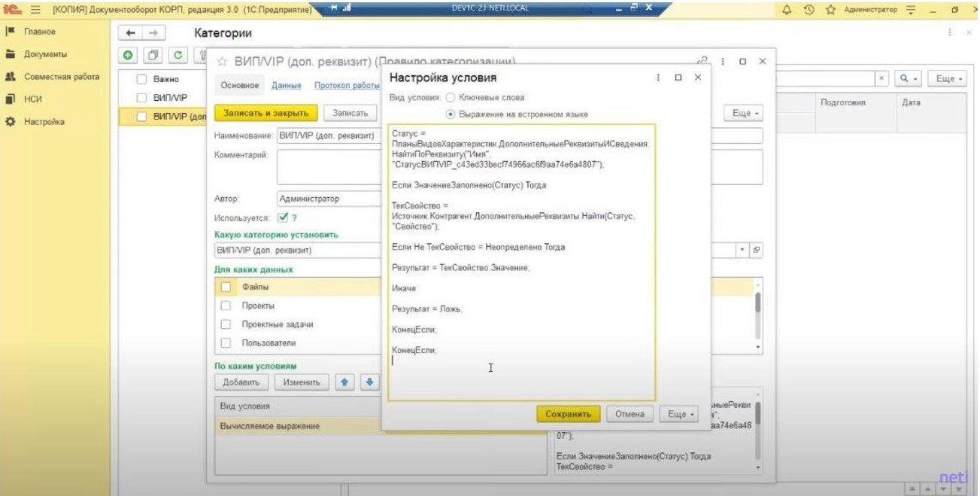
Task: Move condition up with the arrow icon
Action: click(x=344, y=382)
